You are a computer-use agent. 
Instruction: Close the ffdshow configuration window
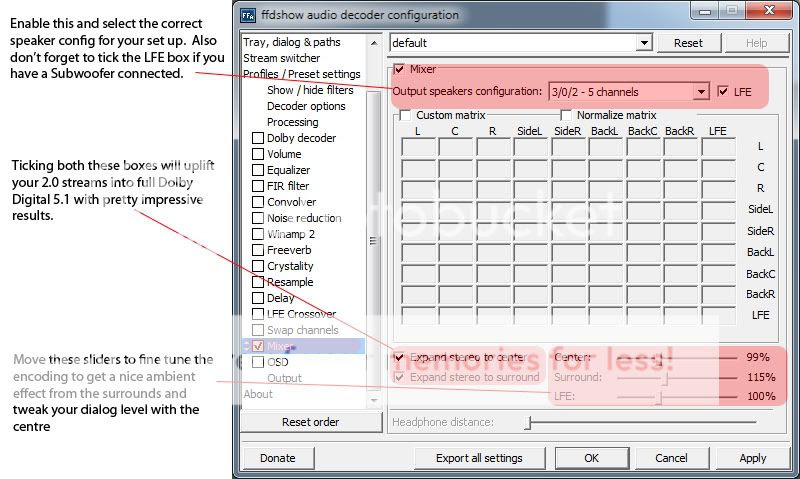coord(769,10)
